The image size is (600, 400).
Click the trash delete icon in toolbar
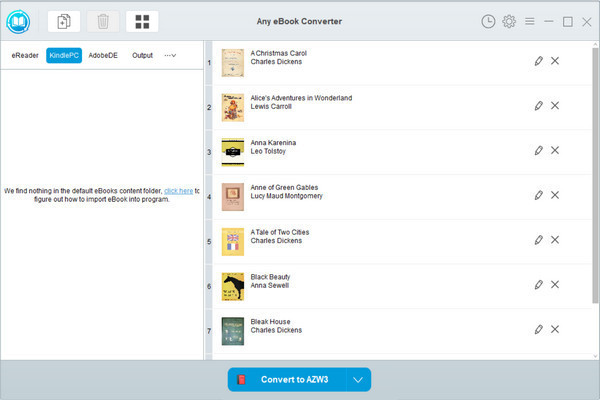coord(103,21)
